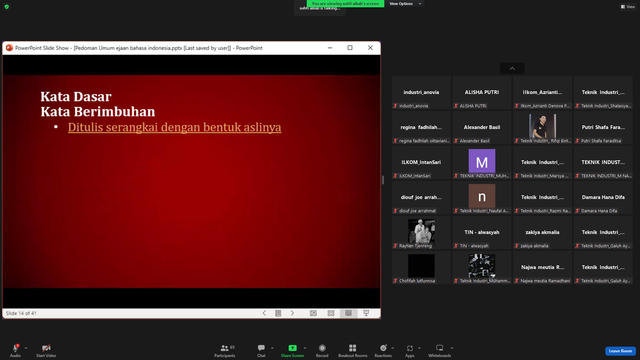Switch PowerPoint to Normal view

(313, 313)
